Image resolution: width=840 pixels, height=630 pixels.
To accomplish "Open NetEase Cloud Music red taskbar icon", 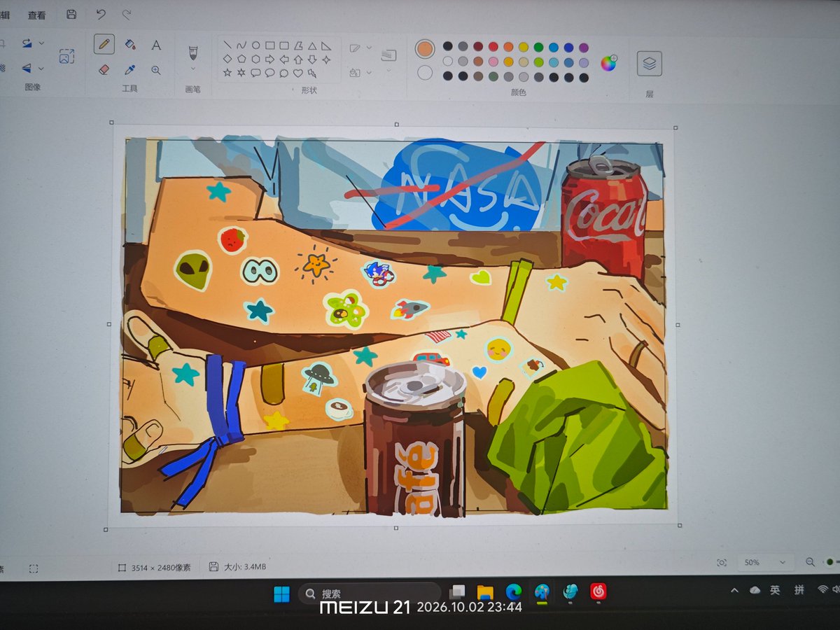I will [598, 592].
